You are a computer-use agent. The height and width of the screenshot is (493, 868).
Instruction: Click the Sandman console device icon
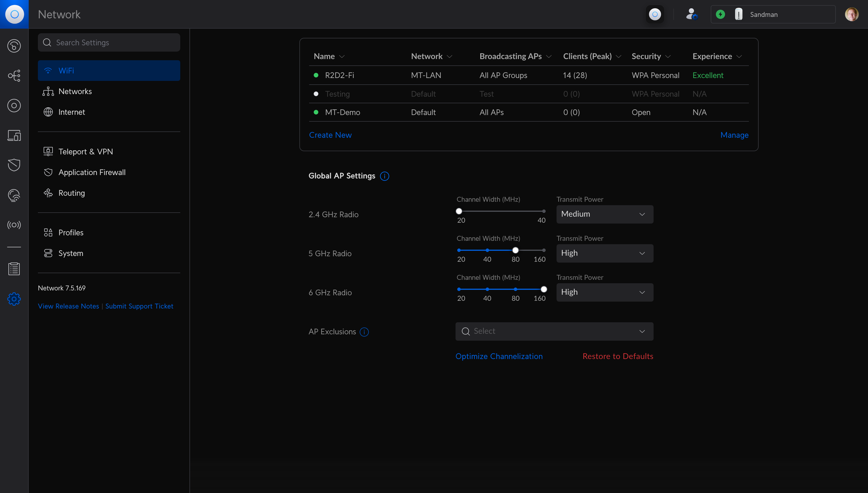[739, 14]
